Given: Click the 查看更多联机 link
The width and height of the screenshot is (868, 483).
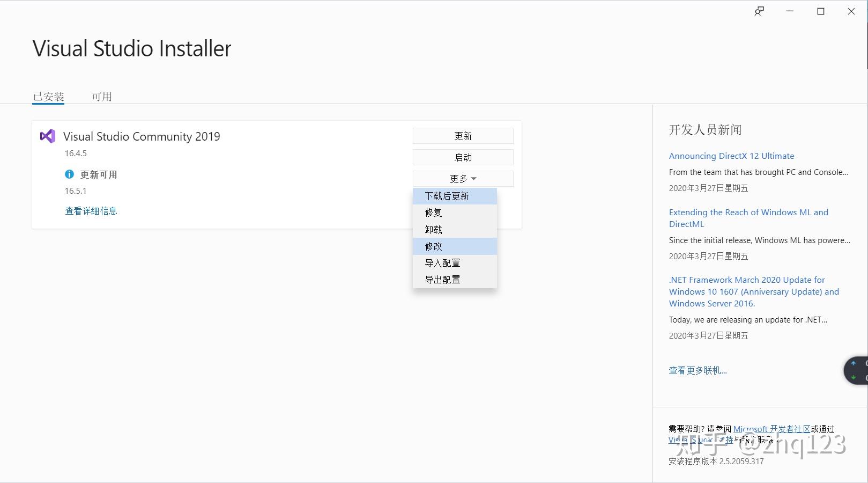Looking at the screenshot, I should (698, 370).
